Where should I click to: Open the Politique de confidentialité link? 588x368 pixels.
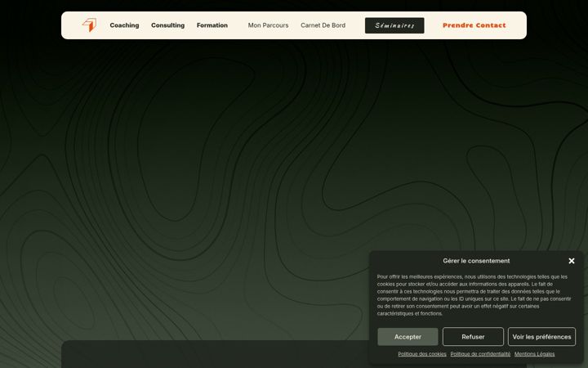(x=480, y=354)
